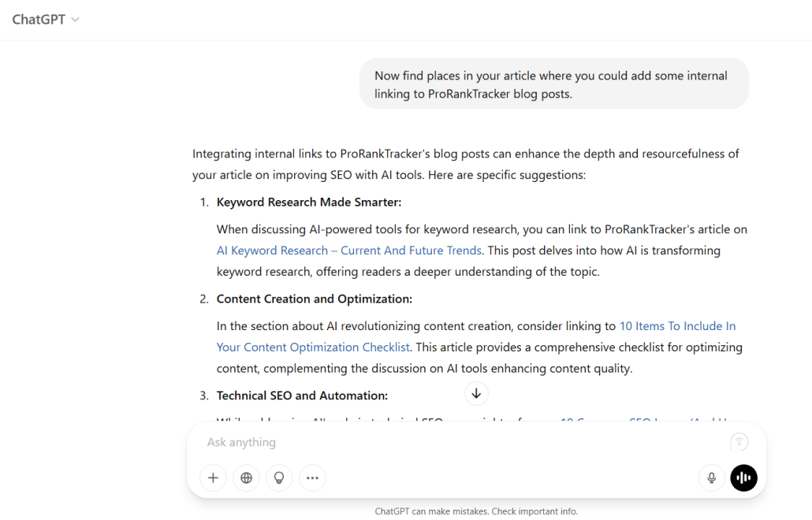
Task: Click the Keyword Research Made Smarter heading
Action: pyautogui.click(x=309, y=202)
